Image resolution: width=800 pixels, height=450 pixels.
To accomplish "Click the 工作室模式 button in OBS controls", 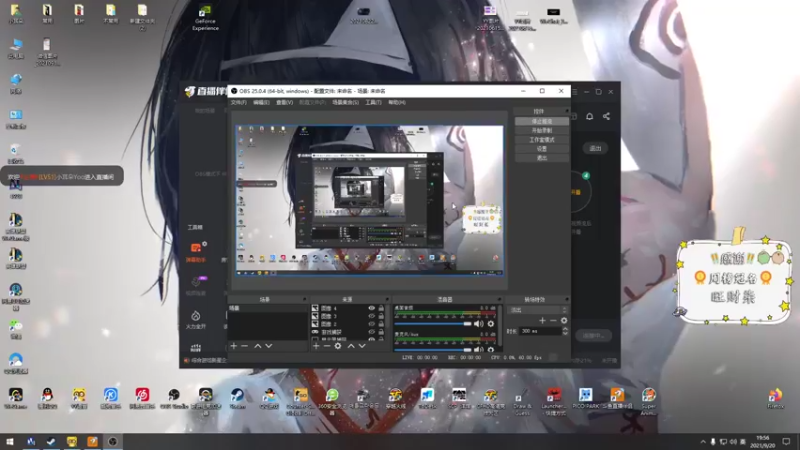I will tap(542, 140).
